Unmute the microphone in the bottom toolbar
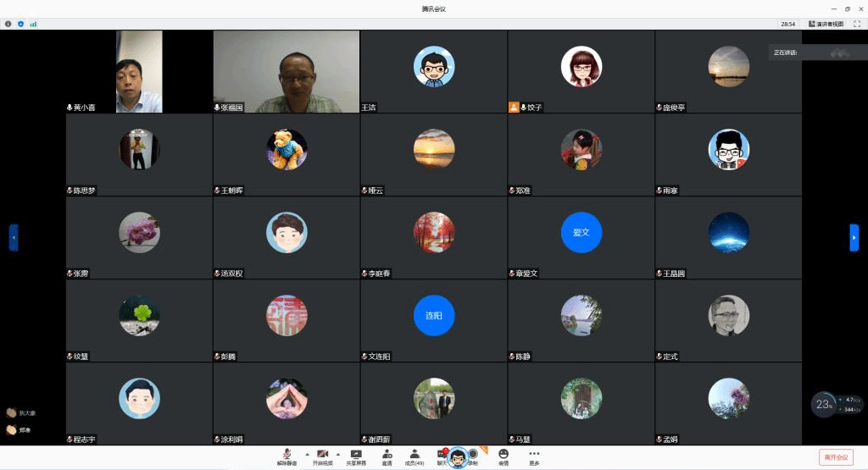The height and width of the screenshot is (470, 868). (287, 456)
